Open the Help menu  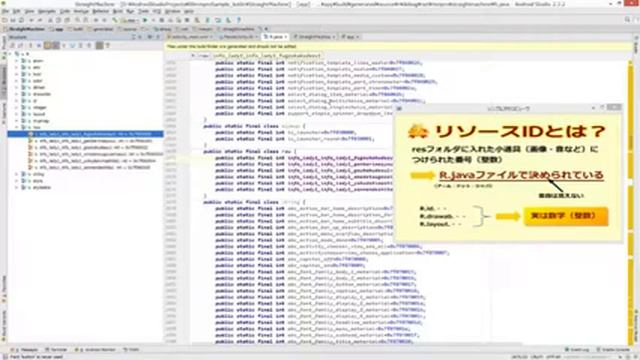189,11
